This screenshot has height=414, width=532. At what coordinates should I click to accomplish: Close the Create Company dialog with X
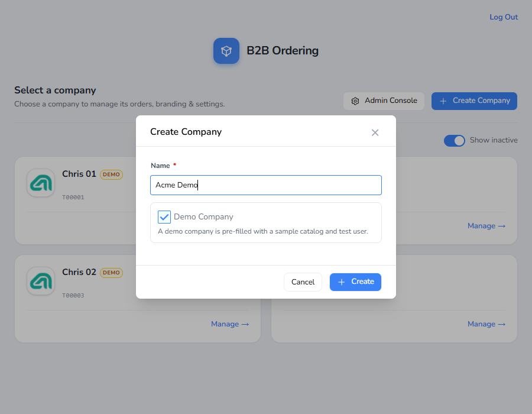375,132
